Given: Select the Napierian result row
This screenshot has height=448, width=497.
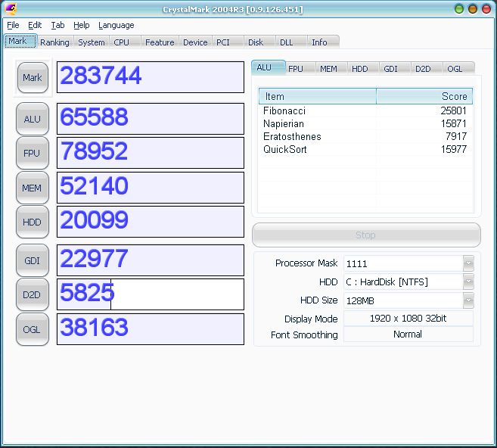Looking at the screenshot, I should (x=365, y=123).
